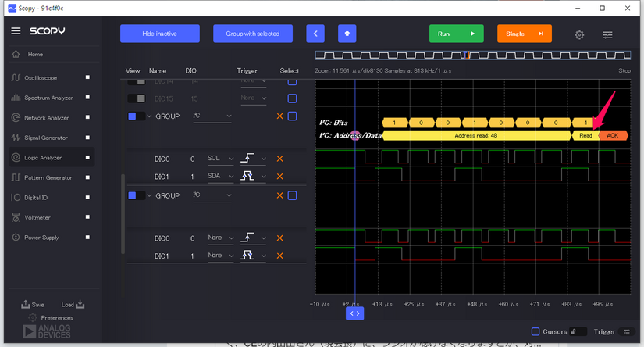Click the blue round-icon toolbar button
This screenshot has width=644, height=347.
pyautogui.click(x=347, y=34)
